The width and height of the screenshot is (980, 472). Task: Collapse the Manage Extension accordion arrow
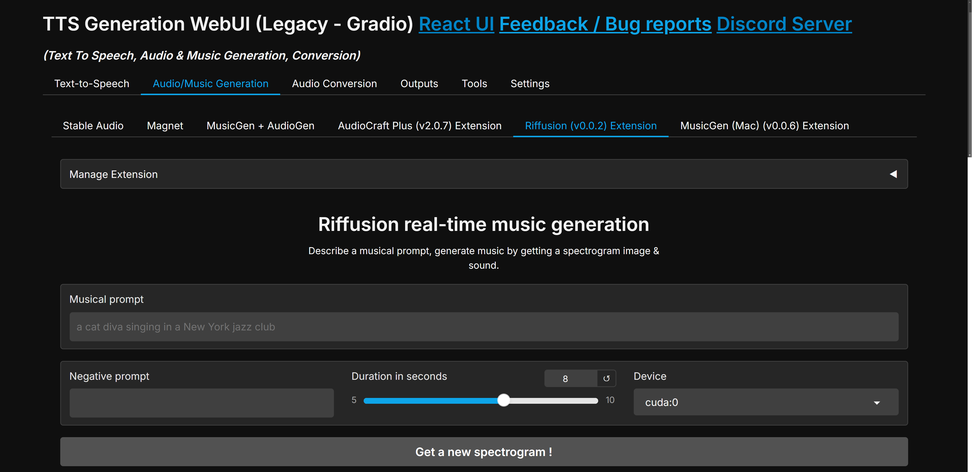pyautogui.click(x=893, y=174)
